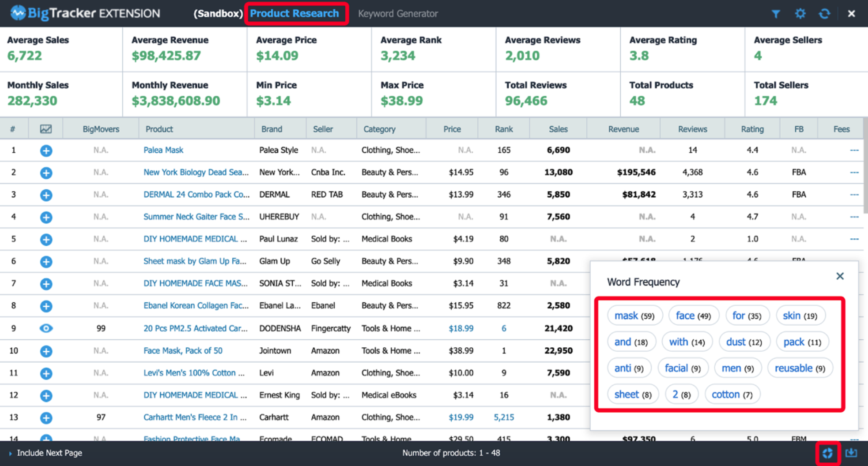Click the BigTracker logo icon
Image resolution: width=868 pixels, height=466 pixels.
pos(18,13)
